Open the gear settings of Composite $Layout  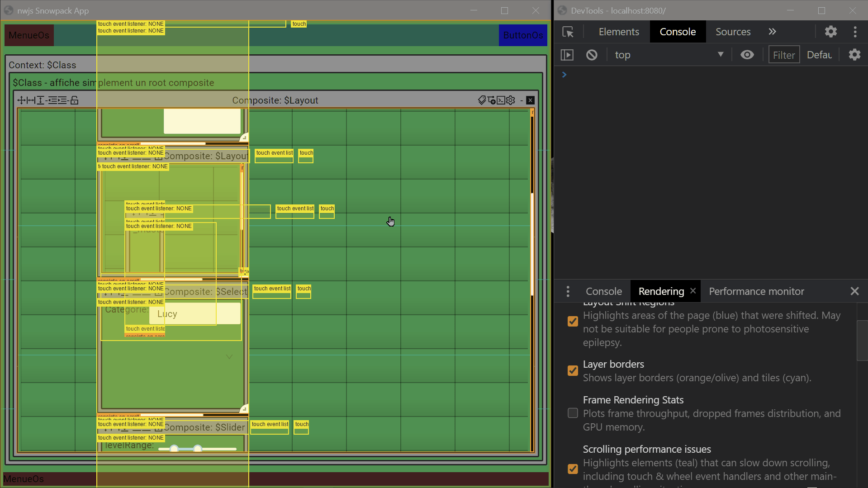click(511, 100)
